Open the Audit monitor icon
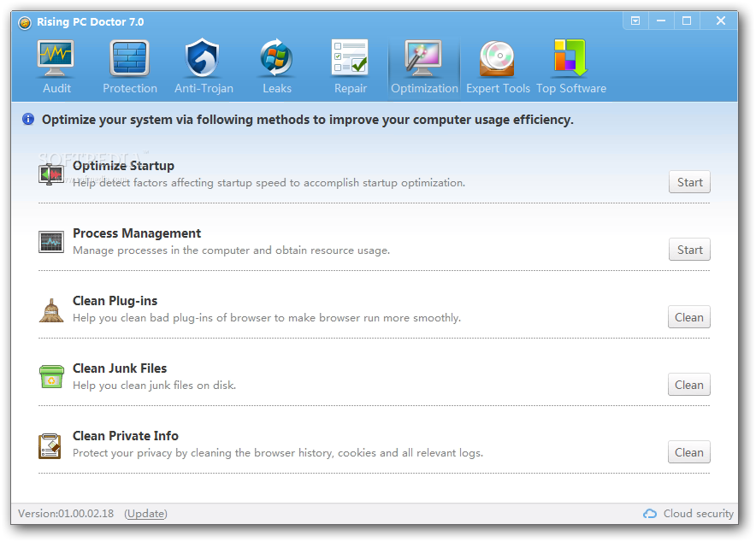The image size is (756, 542). click(x=56, y=58)
